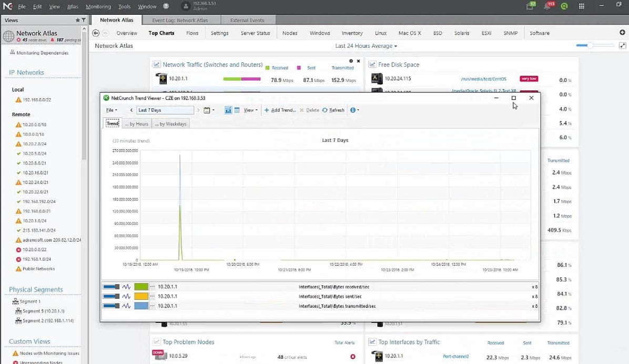Click line style icon for Bytes received row

point(126,287)
